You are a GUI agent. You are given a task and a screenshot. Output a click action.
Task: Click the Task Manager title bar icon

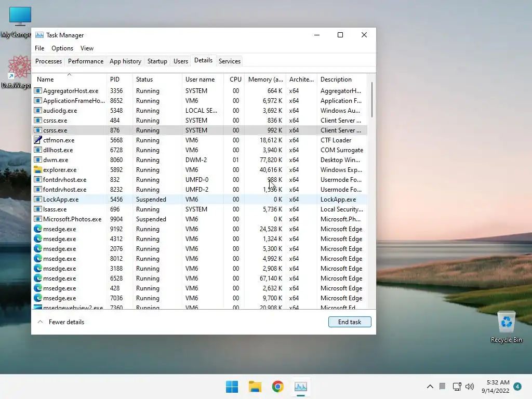(x=39, y=35)
